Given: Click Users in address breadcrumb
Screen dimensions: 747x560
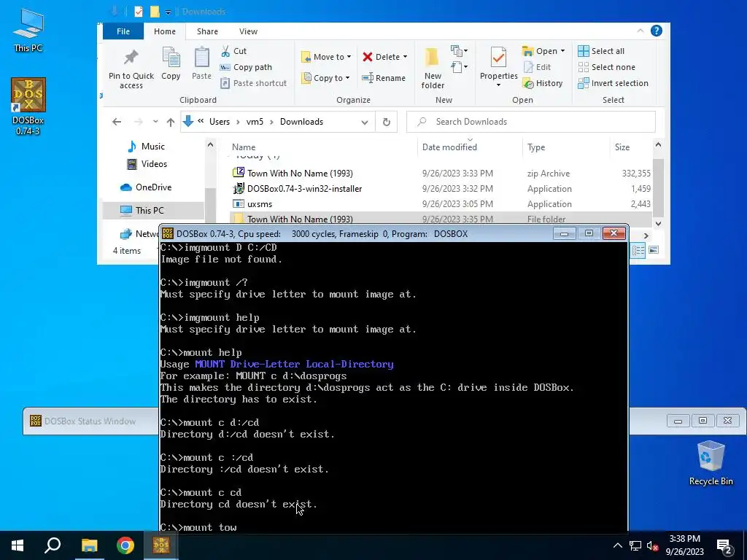Looking at the screenshot, I should pyautogui.click(x=219, y=122).
